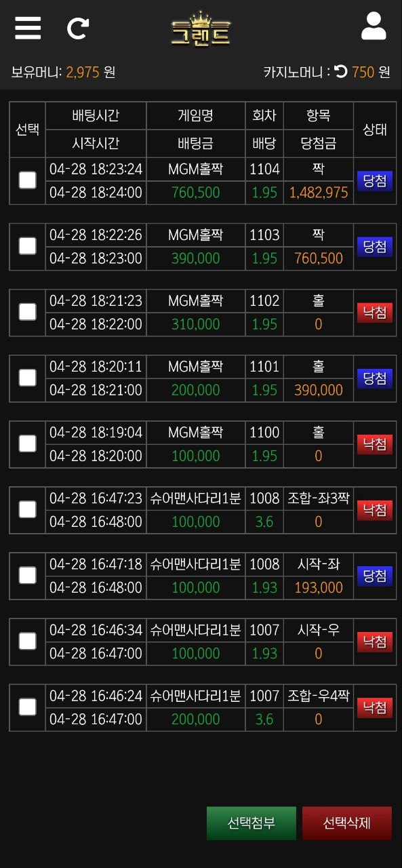Viewport: 402px width, 868px height.
Task: Click the casino money convert icon
Action: coord(341,72)
